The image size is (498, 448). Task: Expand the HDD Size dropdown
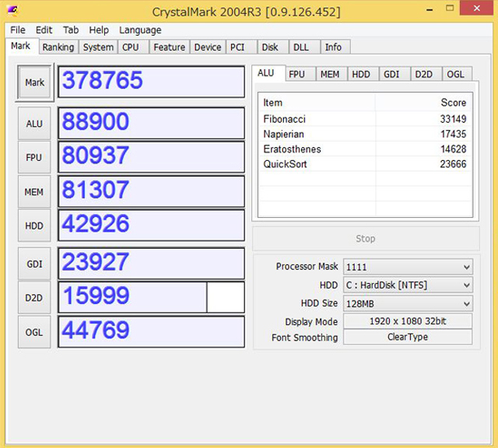pyautogui.click(x=408, y=303)
